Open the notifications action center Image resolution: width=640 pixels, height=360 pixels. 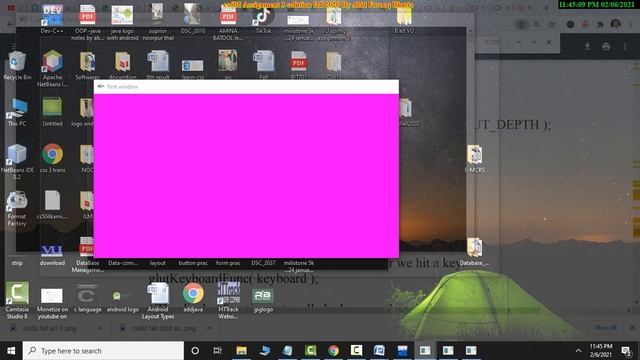point(626,351)
